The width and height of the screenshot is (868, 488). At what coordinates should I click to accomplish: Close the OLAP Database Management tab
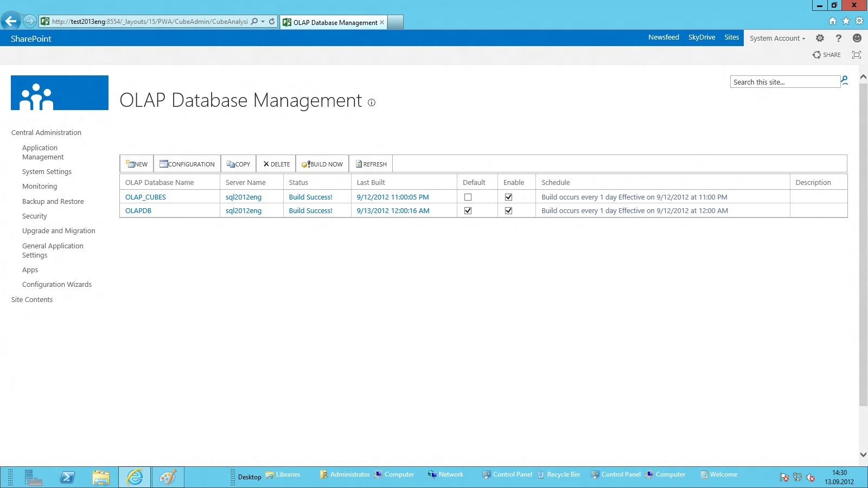(x=382, y=22)
